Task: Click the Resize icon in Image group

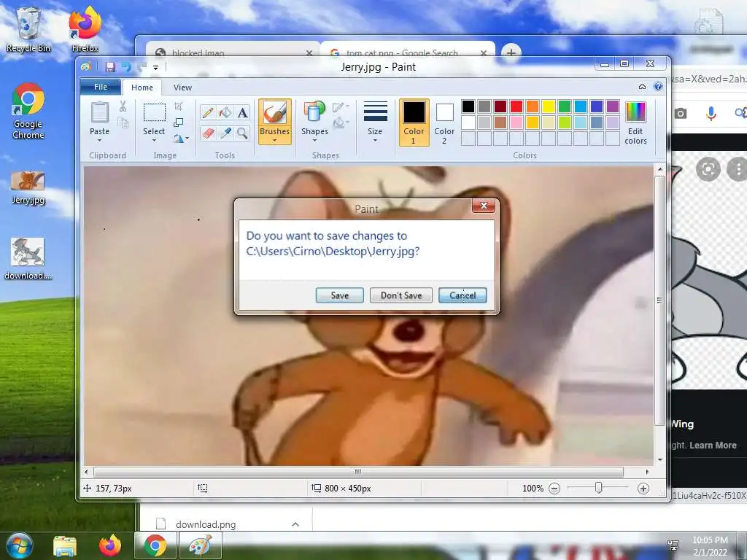Action: (179, 122)
